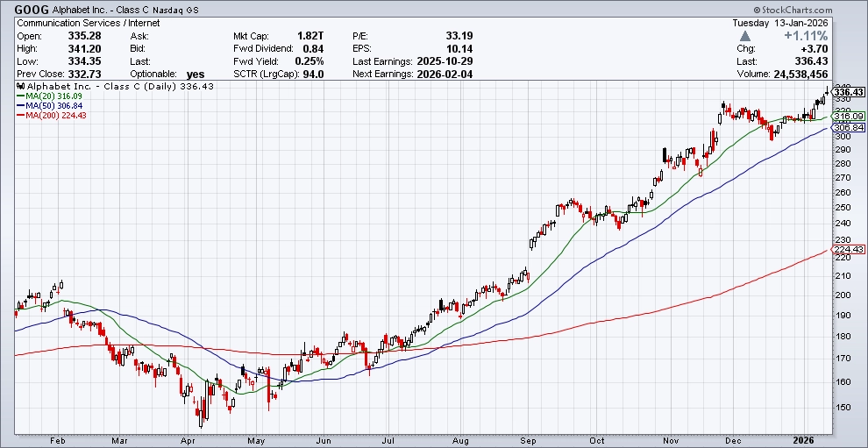Click the Oct label on the date axis
The width and height of the screenshot is (868, 448).
[x=598, y=440]
